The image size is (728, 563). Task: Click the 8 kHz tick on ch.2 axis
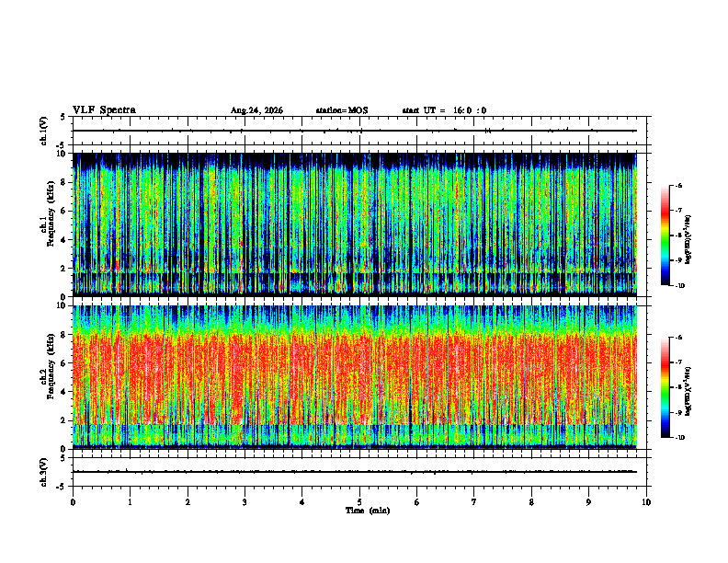click(65, 335)
